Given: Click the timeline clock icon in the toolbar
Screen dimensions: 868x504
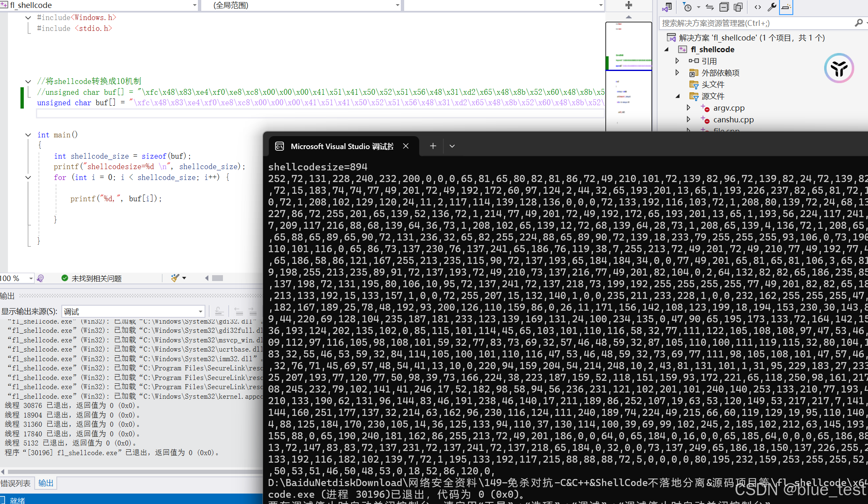Looking at the screenshot, I should pyautogui.click(x=687, y=7).
